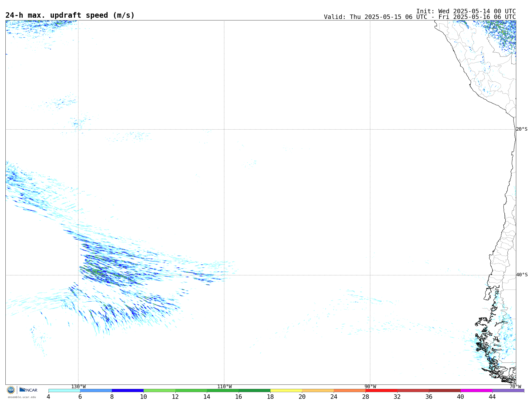Click the muted red 32-36 color swatch
The image size is (532, 400).
(x=413, y=391)
